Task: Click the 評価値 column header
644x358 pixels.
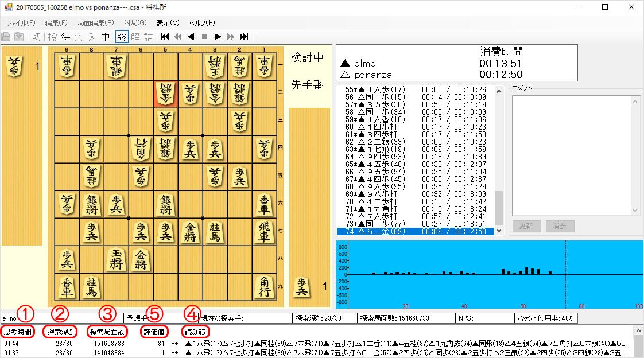Action: [x=154, y=332]
